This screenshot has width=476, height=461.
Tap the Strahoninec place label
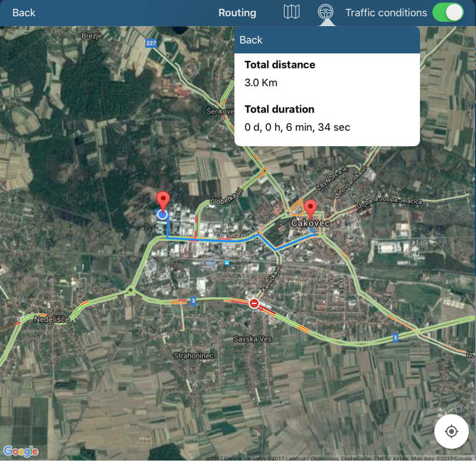coord(194,356)
